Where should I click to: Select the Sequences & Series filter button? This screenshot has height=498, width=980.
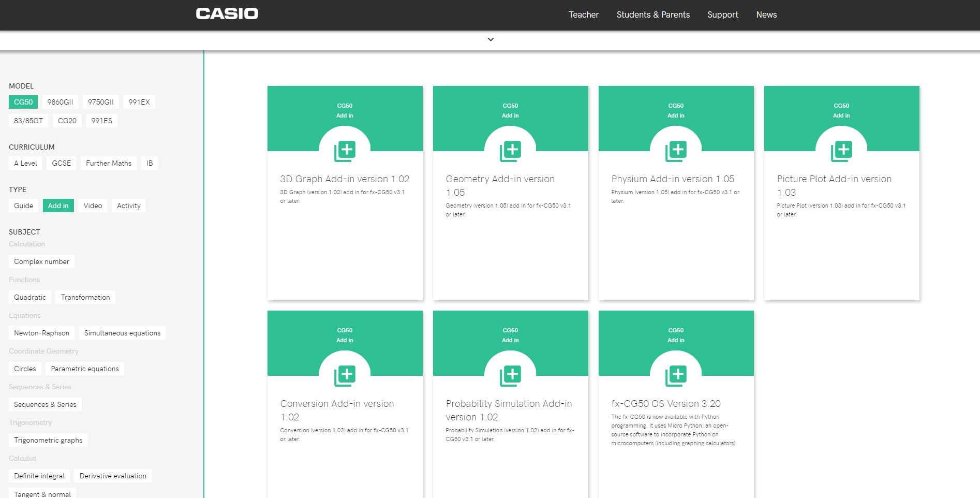pyautogui.click(x=45, y=404)
